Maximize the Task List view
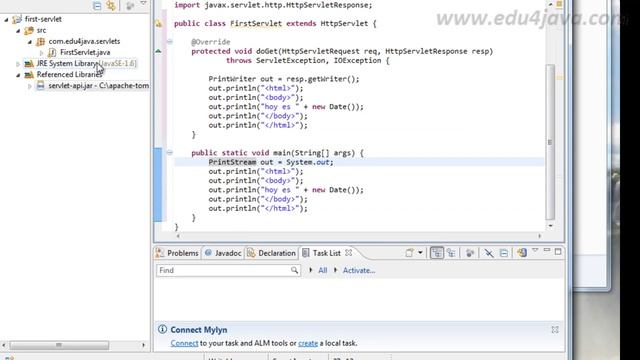 (558, 252)
